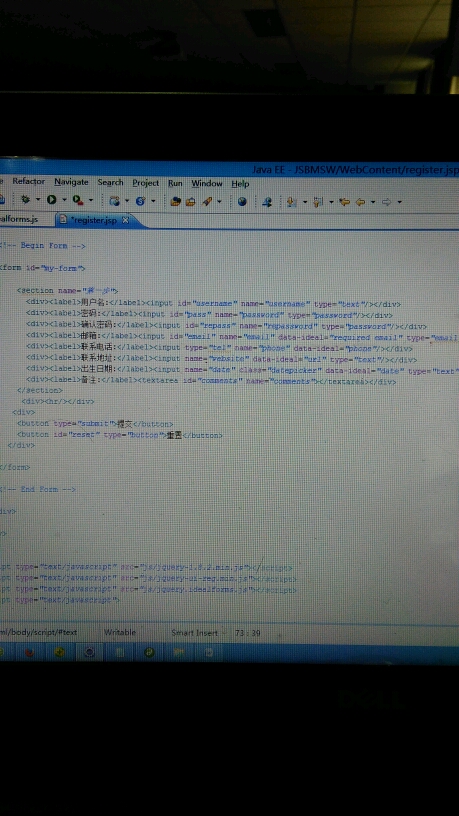The width and height of the screenshot is (459, 816).
Task: Click the input id="repass" code line
Action: point(226,327)
